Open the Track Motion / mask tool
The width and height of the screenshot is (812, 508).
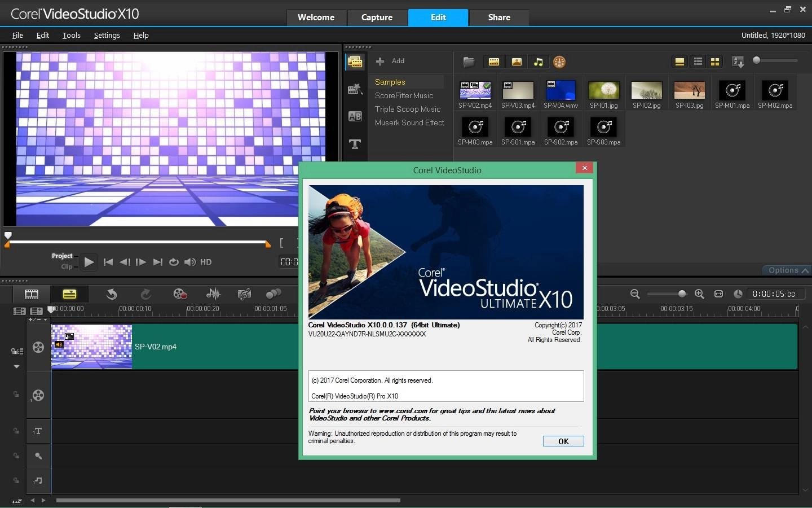(x=273, y=294)
